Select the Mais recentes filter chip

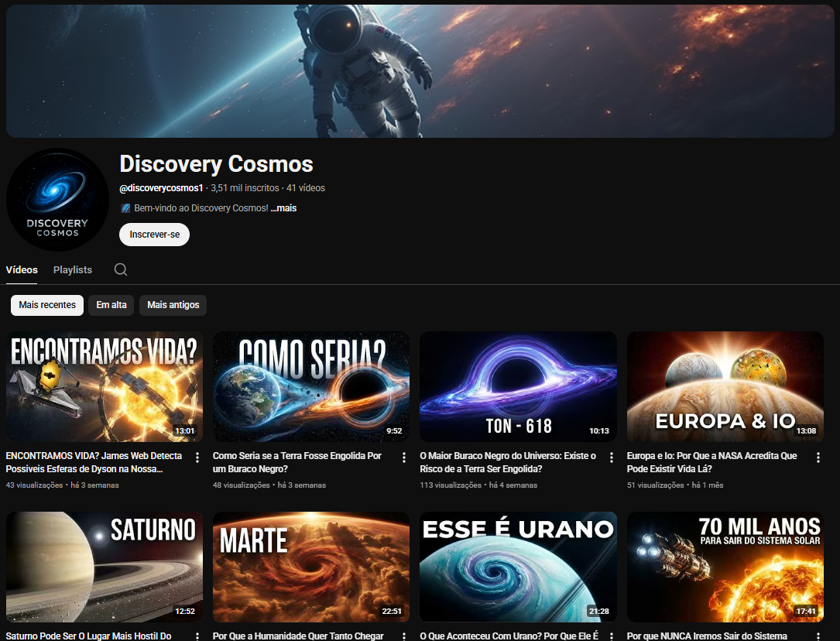coord(47,305)
